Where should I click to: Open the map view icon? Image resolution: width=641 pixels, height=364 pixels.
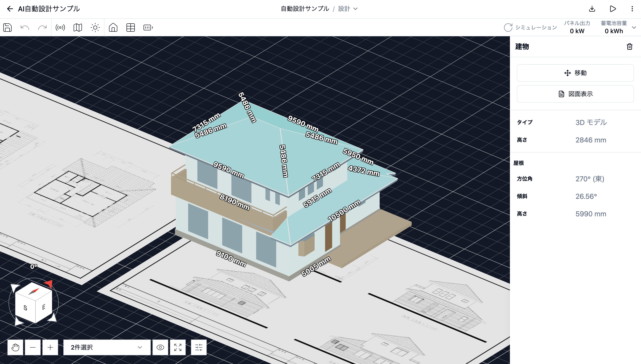coord(78,28)
